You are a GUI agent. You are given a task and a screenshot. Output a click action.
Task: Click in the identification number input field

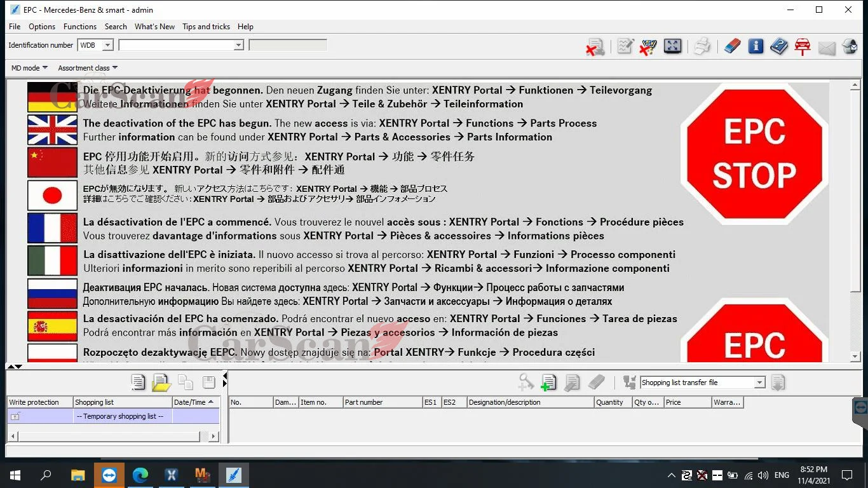pyautogui.click(x=175, y=45)
